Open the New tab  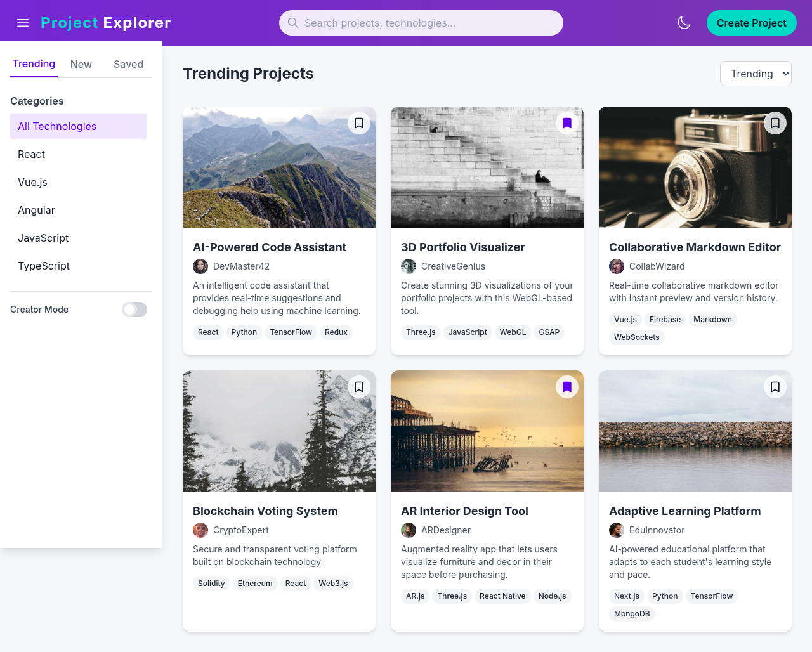click(81, 64)
